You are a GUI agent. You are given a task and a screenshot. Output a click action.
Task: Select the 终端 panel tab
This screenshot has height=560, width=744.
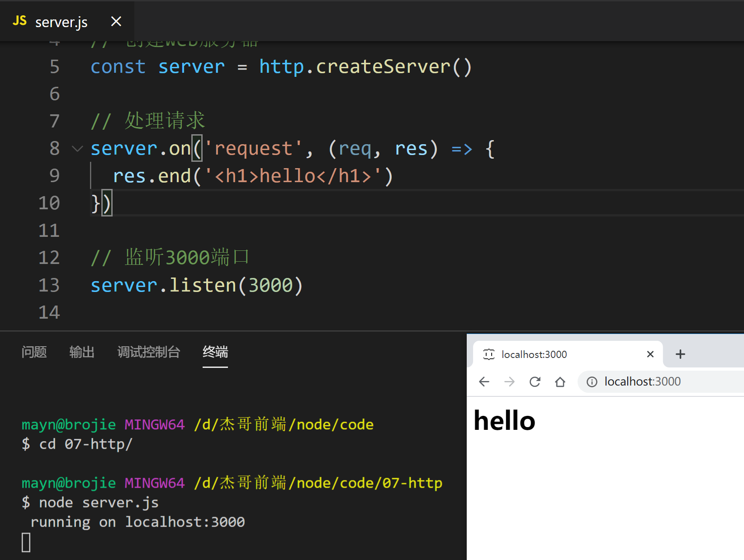point(215,352)
